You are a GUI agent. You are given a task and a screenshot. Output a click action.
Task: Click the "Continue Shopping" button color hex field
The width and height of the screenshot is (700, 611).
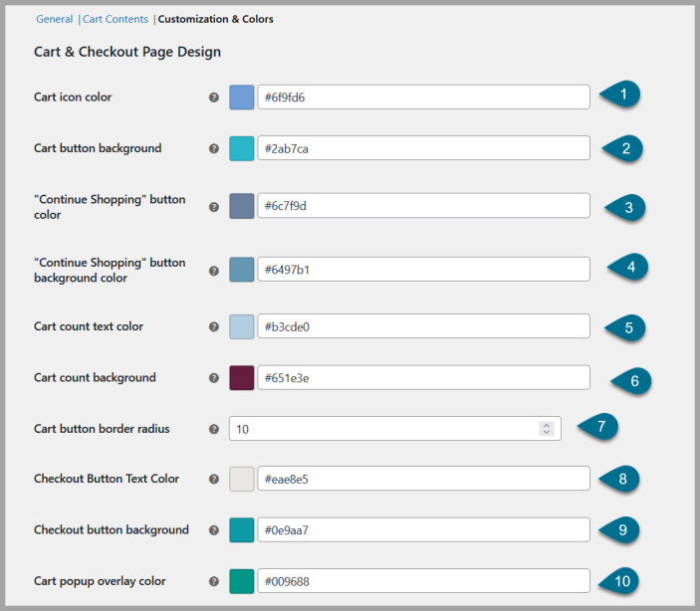pos(423,206)
